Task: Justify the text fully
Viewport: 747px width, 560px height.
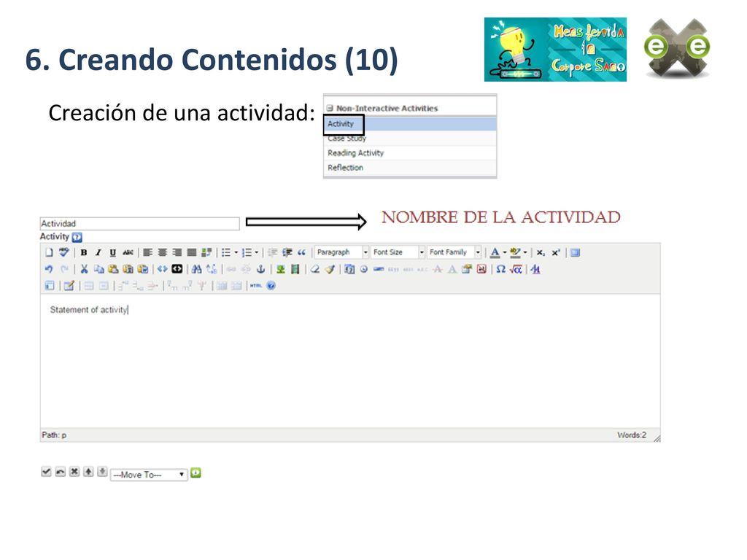Action: point(192,253)
